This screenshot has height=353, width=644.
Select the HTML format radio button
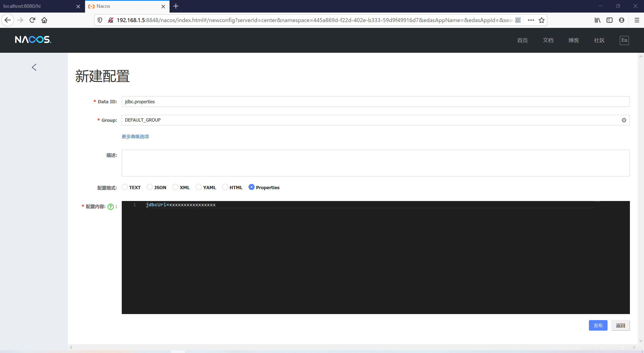(x=225, y=187)
